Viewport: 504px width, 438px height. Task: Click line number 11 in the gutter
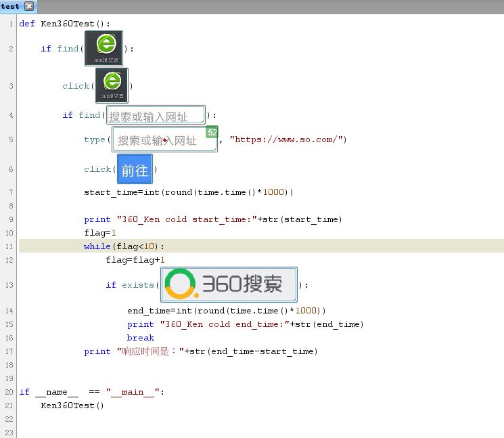tap(9, 246)
